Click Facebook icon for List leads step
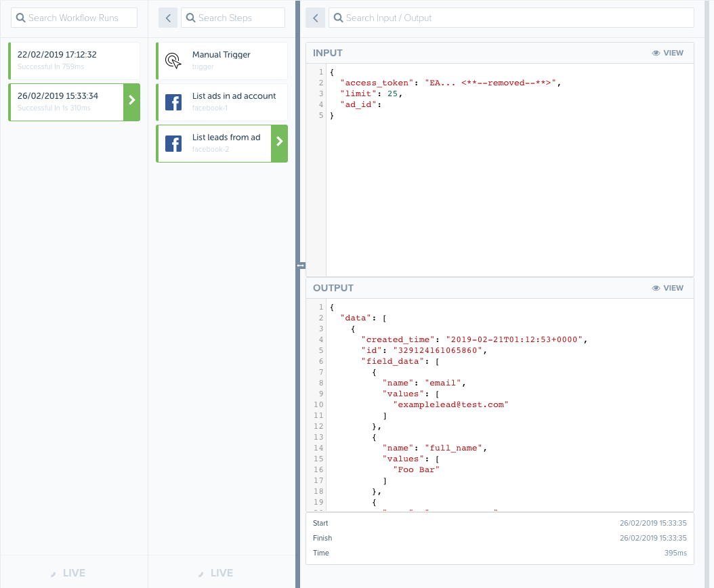714x588 pixels. click(x=173, y=144)
